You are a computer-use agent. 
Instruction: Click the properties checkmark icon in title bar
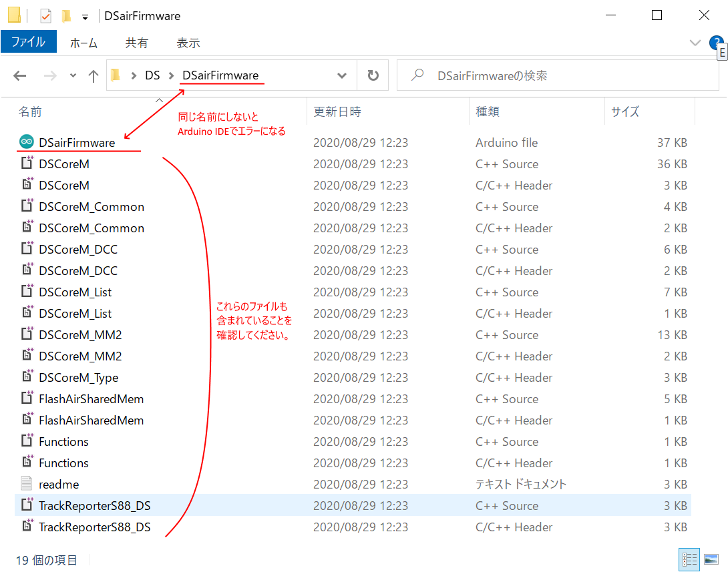[x=45, y=16]
